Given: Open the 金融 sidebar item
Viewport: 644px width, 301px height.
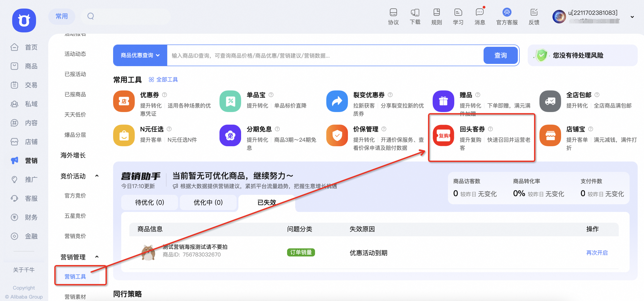Looking at the screenshot, I should tap(24, 236).
